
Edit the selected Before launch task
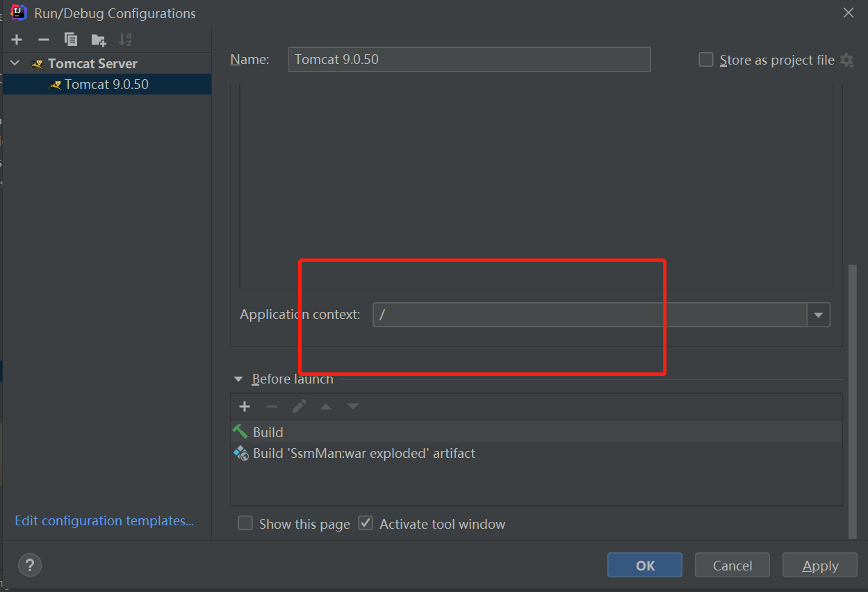coord(299,406)
